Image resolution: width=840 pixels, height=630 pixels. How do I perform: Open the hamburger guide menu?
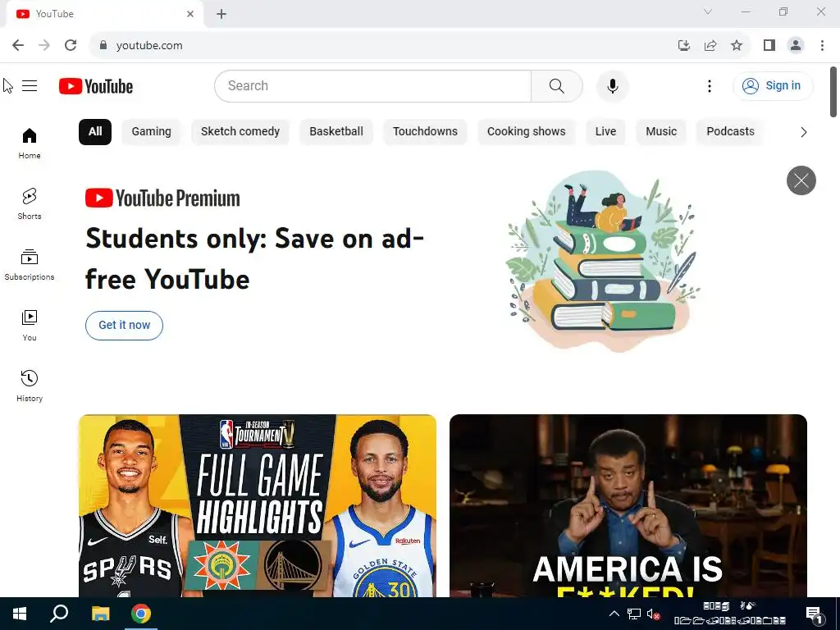coord(30,85)
